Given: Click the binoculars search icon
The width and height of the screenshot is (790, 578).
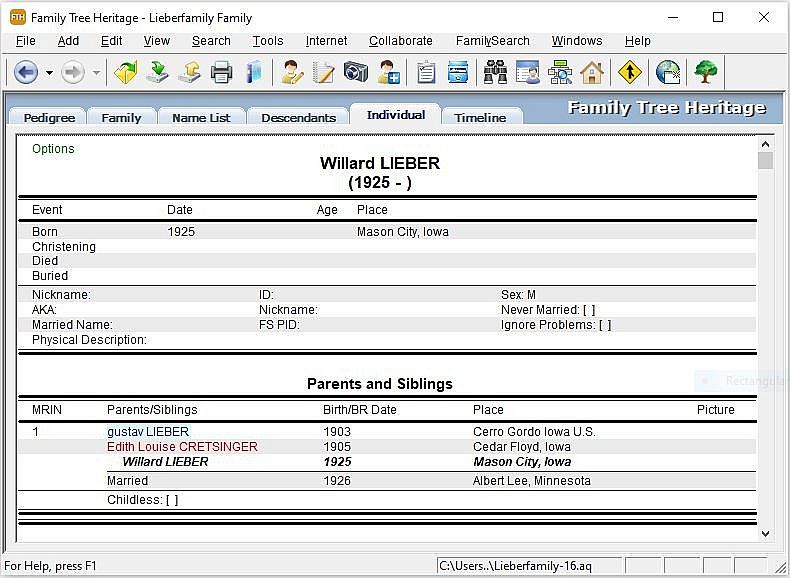Looking at the screenshot, I should point(495,72).
